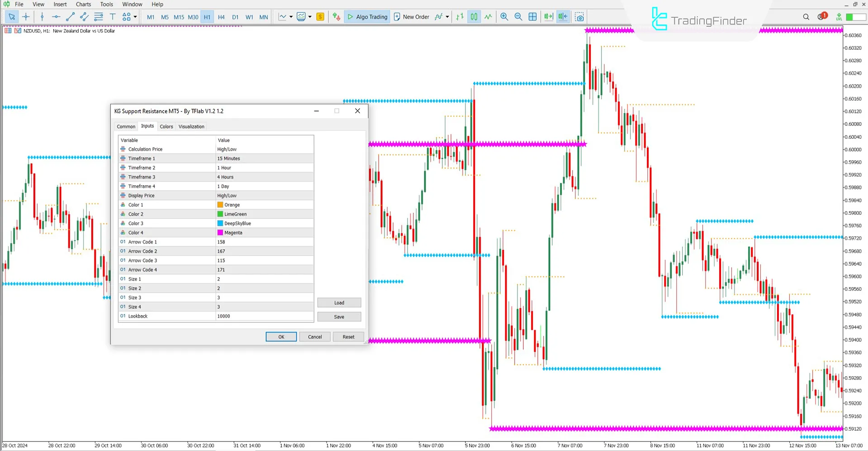Pick the Text insertion tool
This screenshot has height=451, width=868.
coord(113,17)
